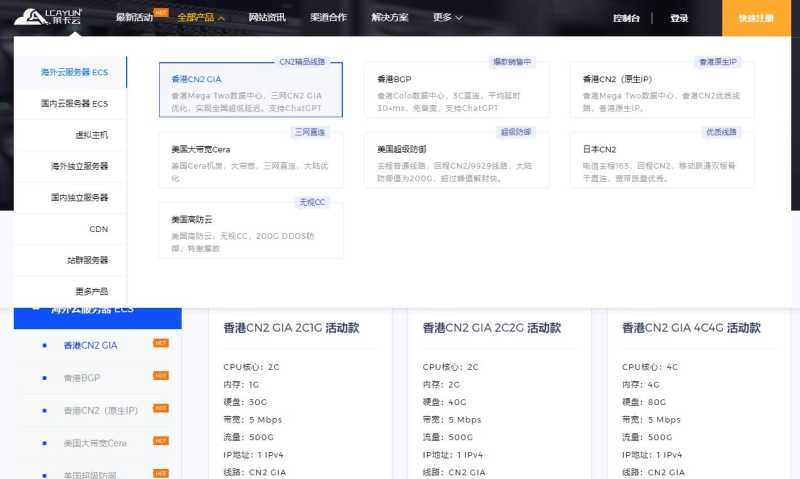Select 香港BGP in the left sidebar
The image size is (800, 479).
82,378
